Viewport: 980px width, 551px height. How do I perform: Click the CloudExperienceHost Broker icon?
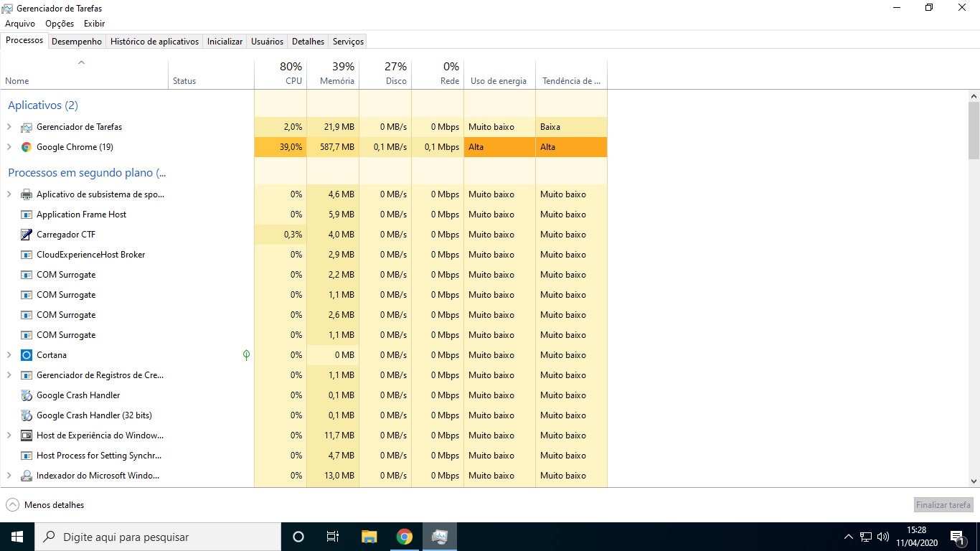click(x=27, y=255)
